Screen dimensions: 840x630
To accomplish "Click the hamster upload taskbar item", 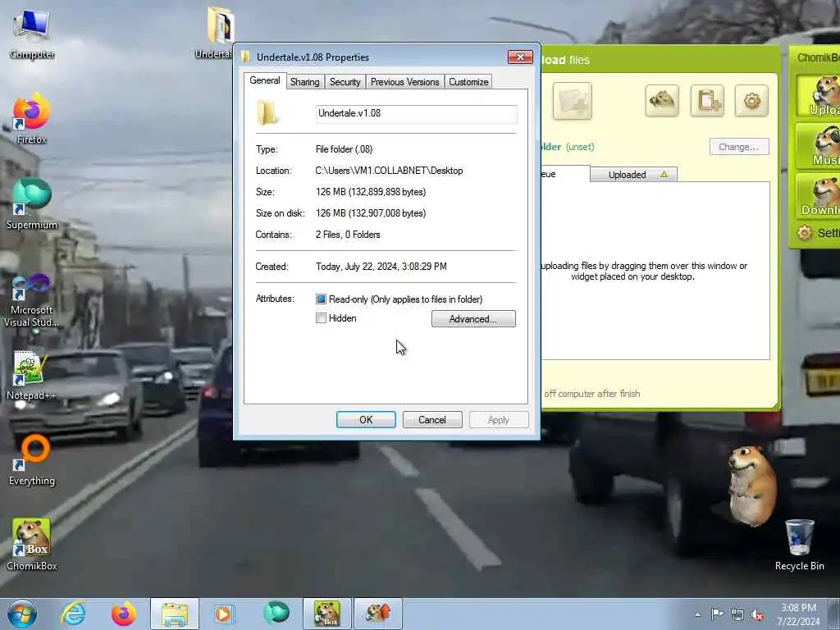I will (x=378, y=614).
